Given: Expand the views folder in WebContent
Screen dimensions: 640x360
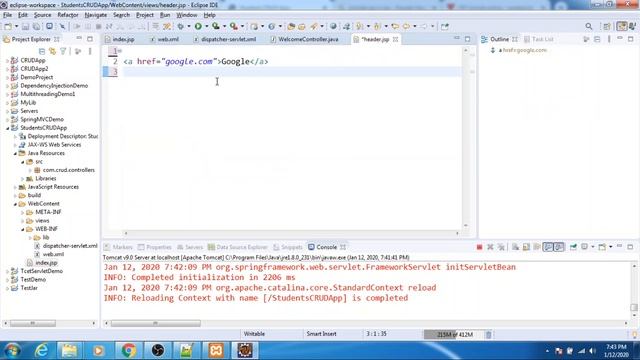Looking at the screenshot, I should [x=22, y=220].
